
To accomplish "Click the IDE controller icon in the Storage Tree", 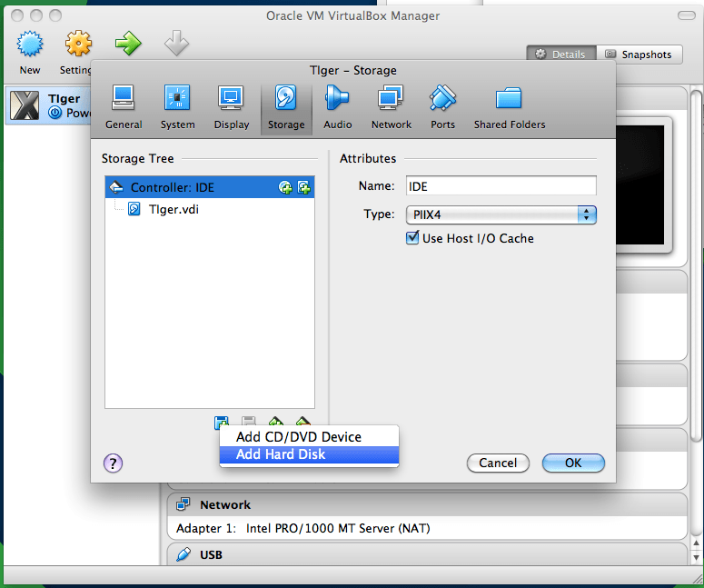I will pos(116,187).
